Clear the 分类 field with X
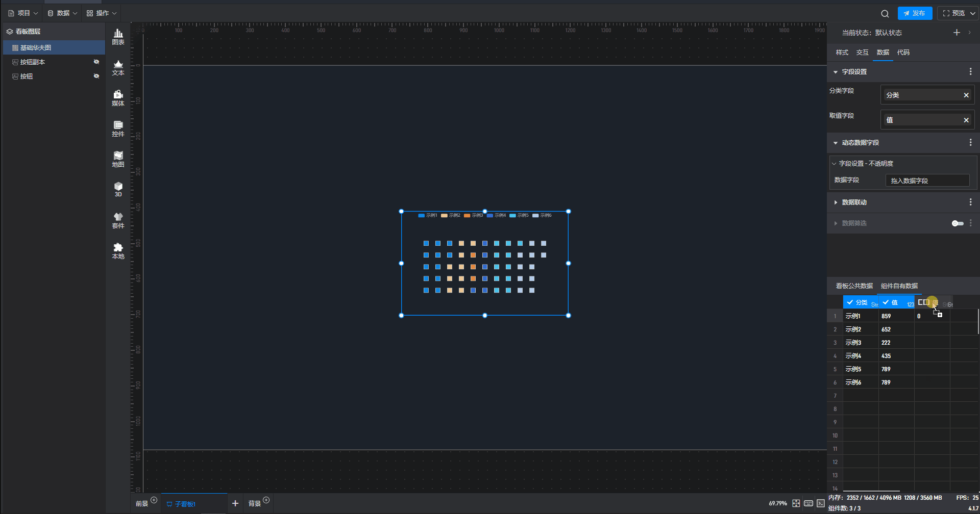This screenshot has height=514, width=980. click(966, 95)
